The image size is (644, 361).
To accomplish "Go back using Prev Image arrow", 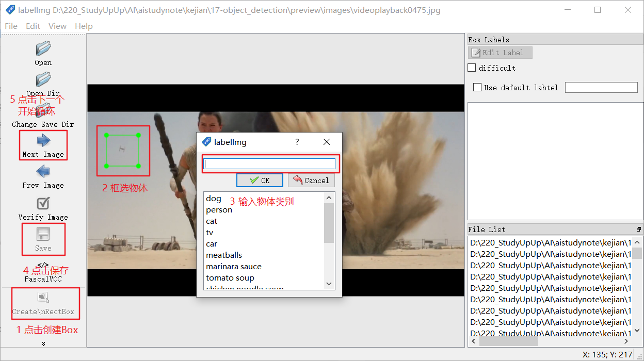I will tap(43, 171).
